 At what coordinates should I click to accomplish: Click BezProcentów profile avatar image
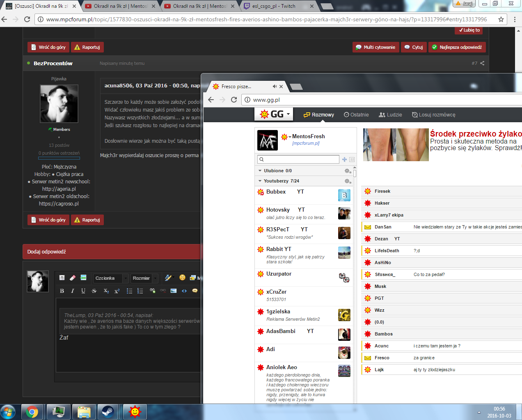pos(59,104)
